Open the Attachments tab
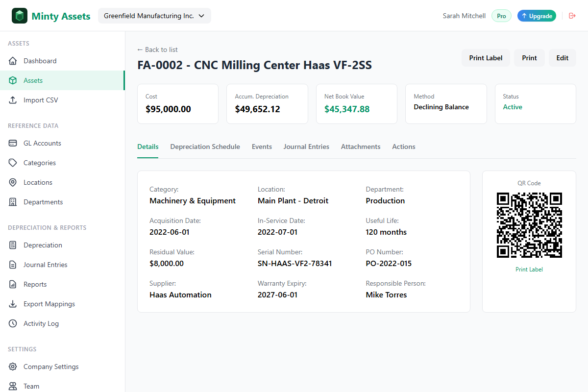The width and height of the screenshot is (588, 392). point(361,147)
